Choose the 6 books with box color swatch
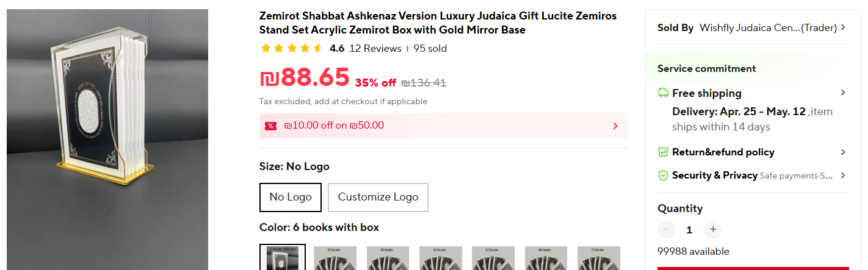The width and height of the screenshot is (868, 270). [282, 258]
